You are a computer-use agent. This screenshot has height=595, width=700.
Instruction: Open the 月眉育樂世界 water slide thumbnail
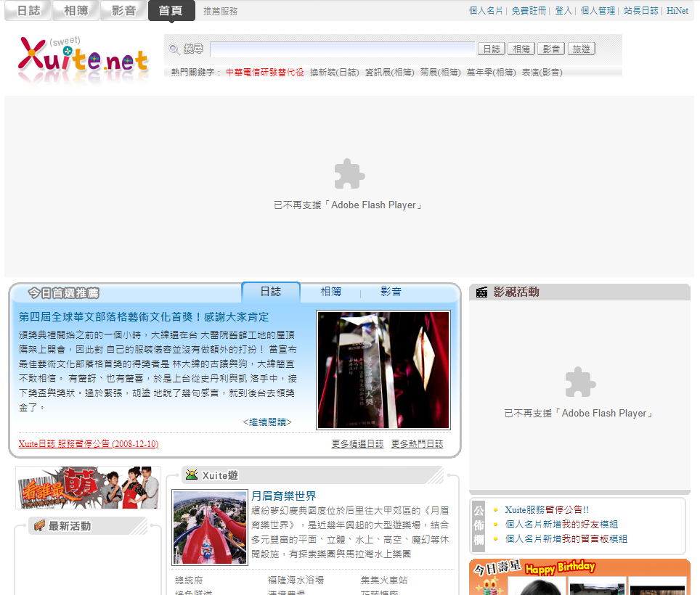(x=210, y=528)
